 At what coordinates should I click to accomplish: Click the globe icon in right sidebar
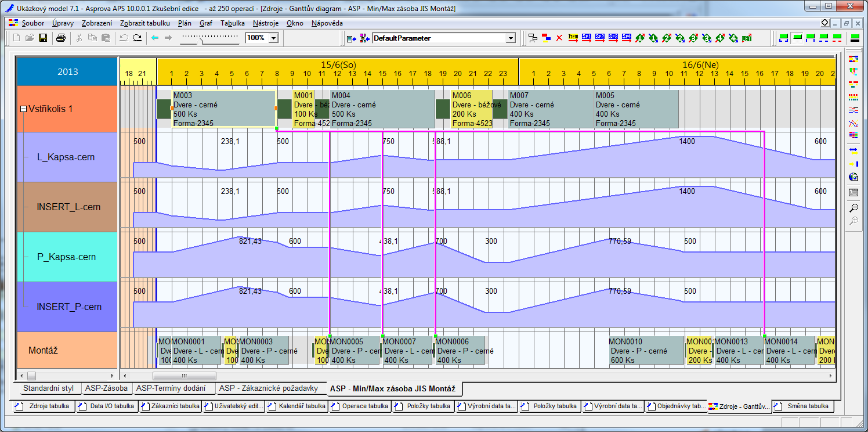pos(853,178)
